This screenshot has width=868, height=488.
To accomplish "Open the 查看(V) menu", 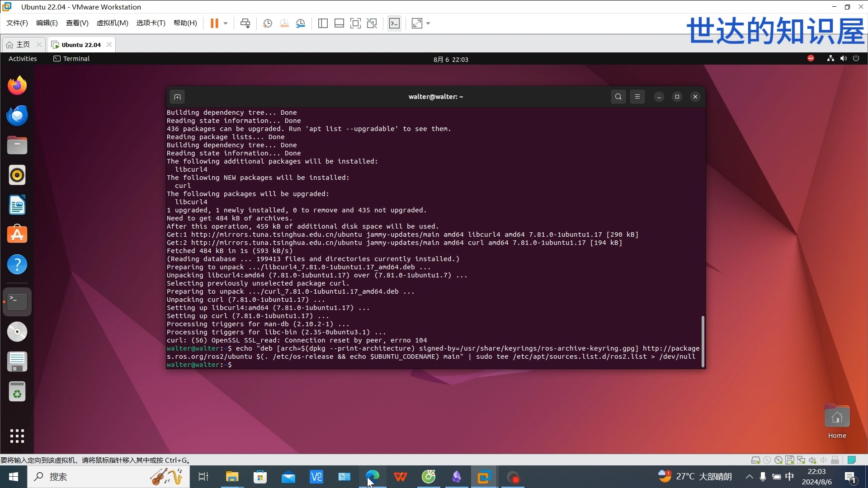I will point(77,23).
